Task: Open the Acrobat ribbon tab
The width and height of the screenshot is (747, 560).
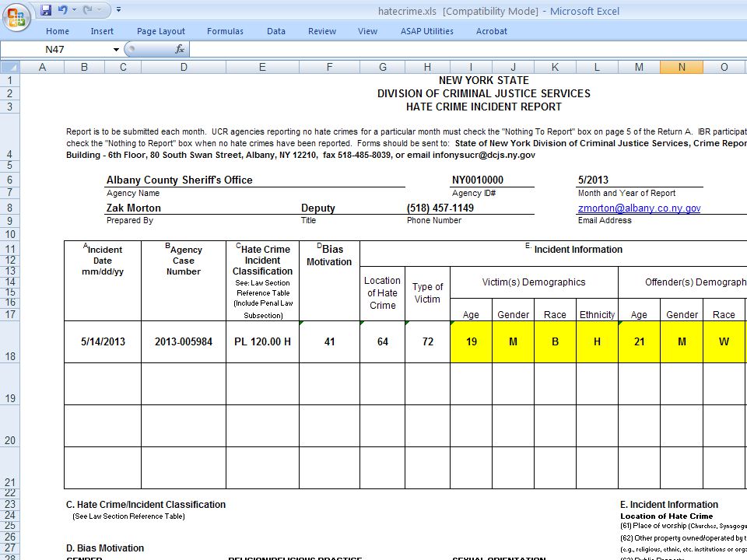Action: tap(491, 31)
